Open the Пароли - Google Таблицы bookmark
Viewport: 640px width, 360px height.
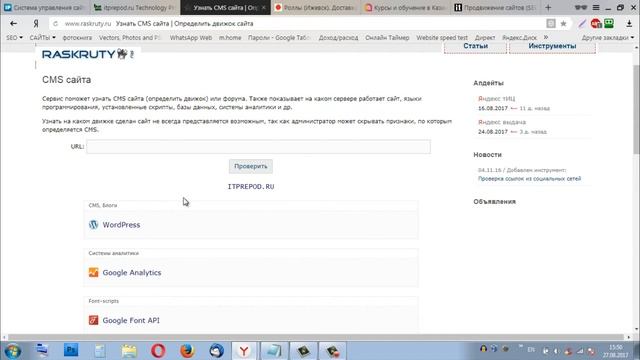279,38
